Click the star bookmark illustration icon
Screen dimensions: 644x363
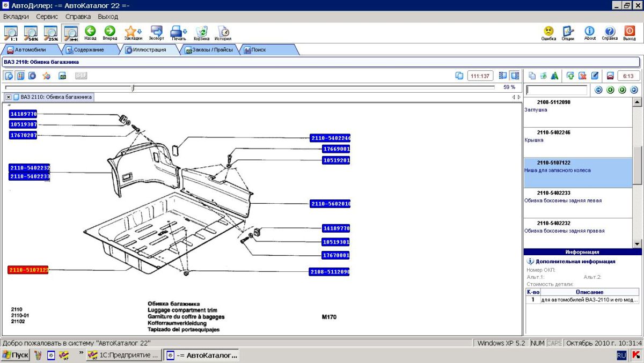pyautogui.click(x=47, y=76)
